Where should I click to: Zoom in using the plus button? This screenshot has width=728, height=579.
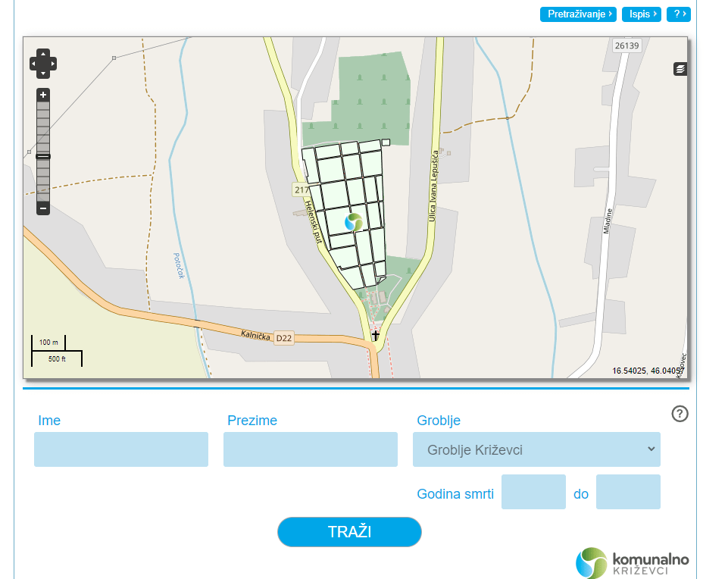click(x=43, y=95)
